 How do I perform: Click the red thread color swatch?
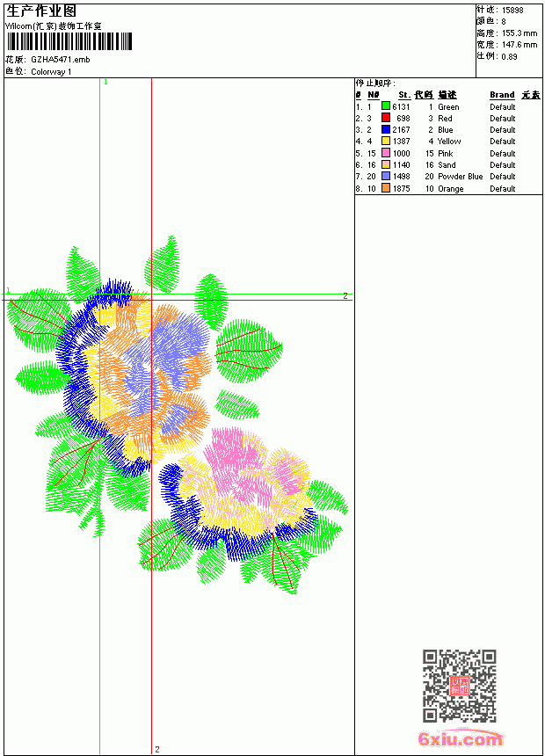[386, 118]
